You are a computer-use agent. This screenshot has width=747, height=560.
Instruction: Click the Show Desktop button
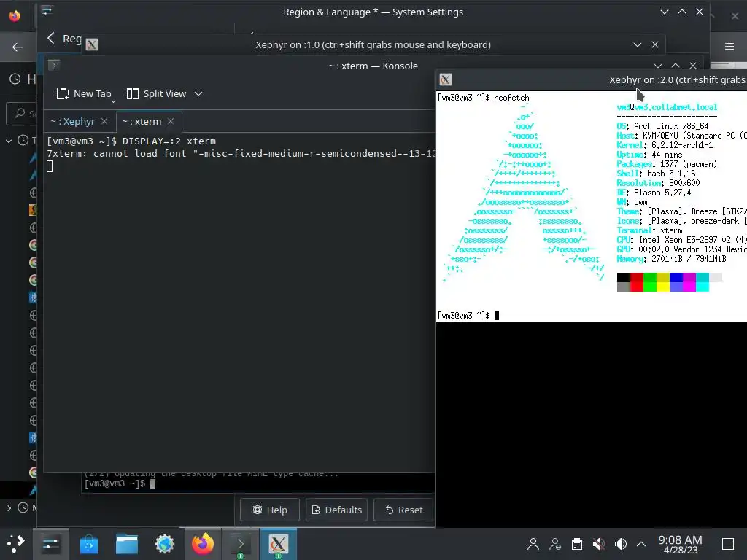pyautogui.click(x=728, y=544)
